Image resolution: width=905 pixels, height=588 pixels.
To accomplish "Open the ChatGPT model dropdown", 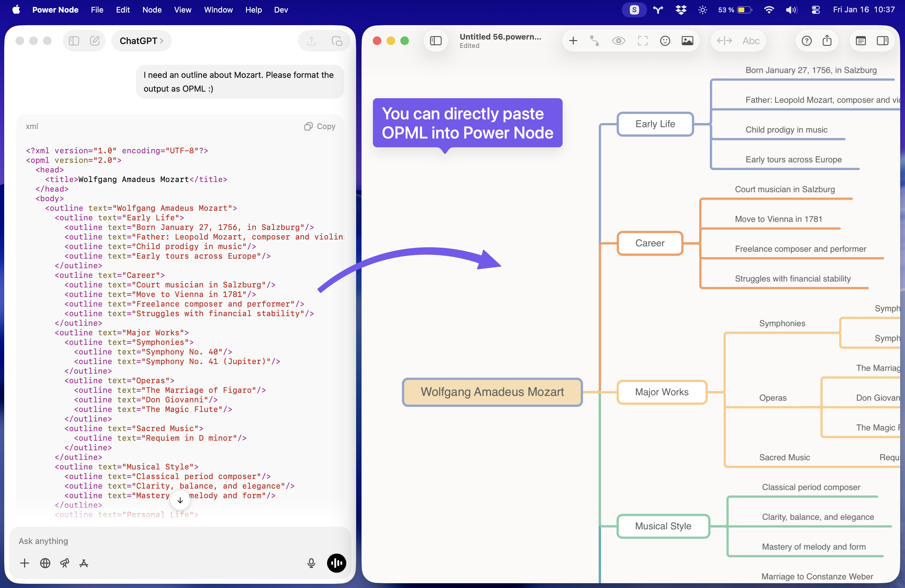I will [x=141, y=41].
